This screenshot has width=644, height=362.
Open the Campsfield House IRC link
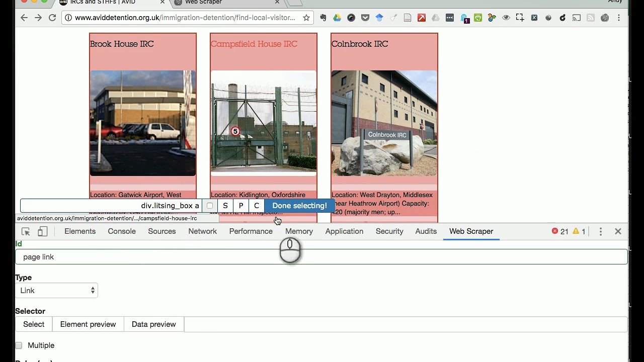pos(254,44)
